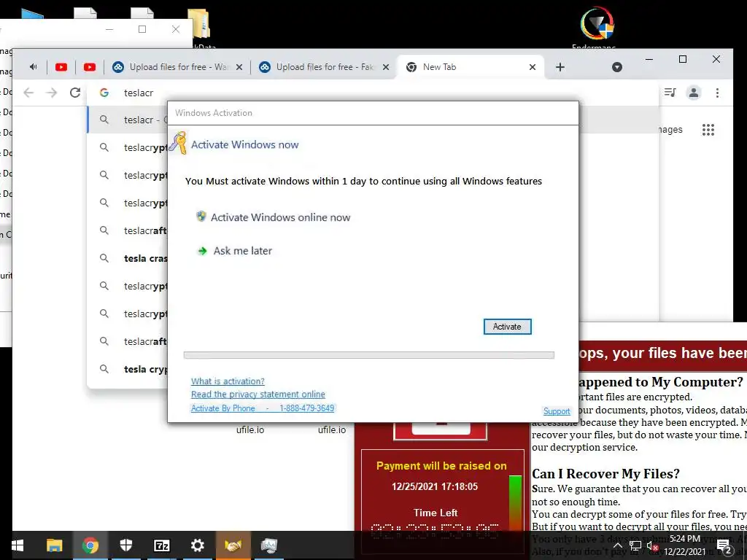Viewport: 747px width, 560px height.
Task: Open Chrome three-dot menu
Action: (718, 93)
